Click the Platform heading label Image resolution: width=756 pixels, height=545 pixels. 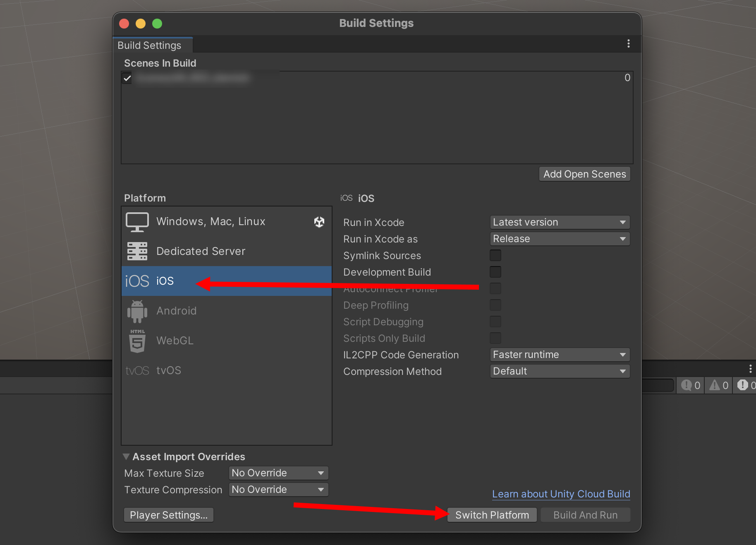coord(145,198)
